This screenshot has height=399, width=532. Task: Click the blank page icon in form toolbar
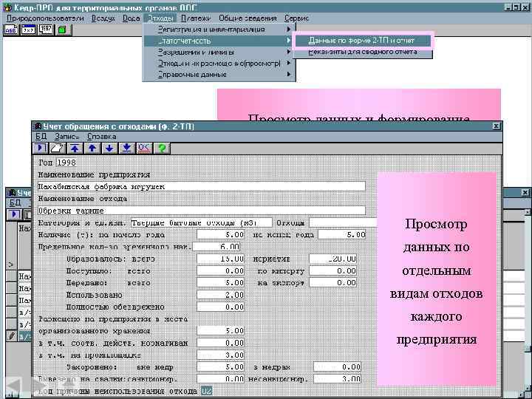pyautogui.click(x=58, y=149)
